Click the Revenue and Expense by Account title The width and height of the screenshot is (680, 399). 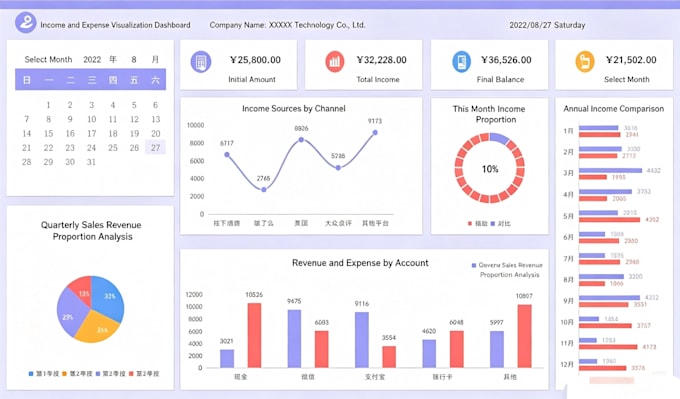pyautogui.click(x=360, y=263)
